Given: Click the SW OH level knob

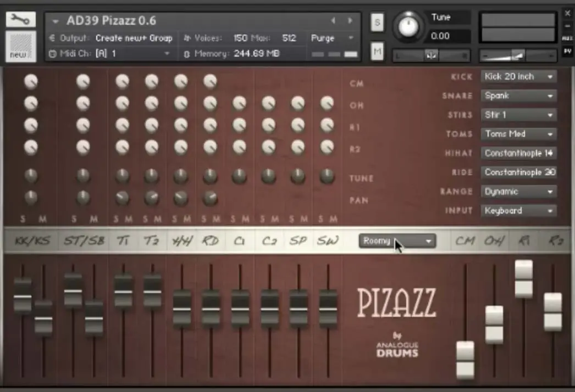Looking at the screenshot, I should (x=327, y=103).
